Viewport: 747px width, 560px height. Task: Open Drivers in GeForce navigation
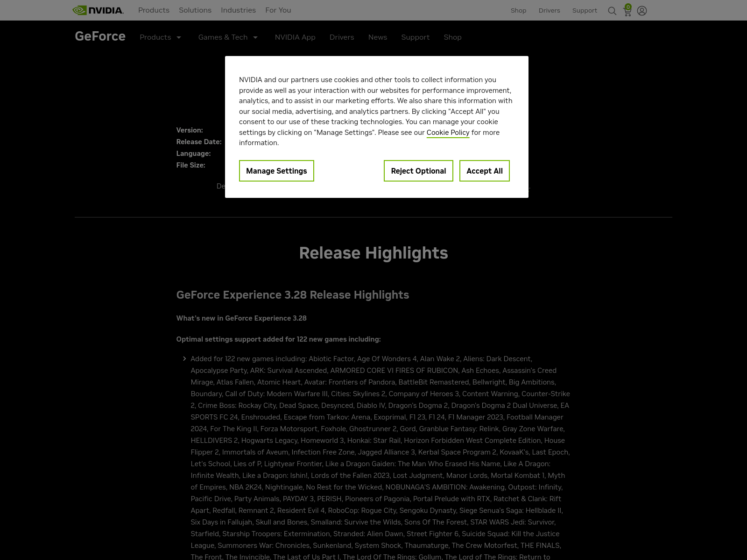(342, 37)
